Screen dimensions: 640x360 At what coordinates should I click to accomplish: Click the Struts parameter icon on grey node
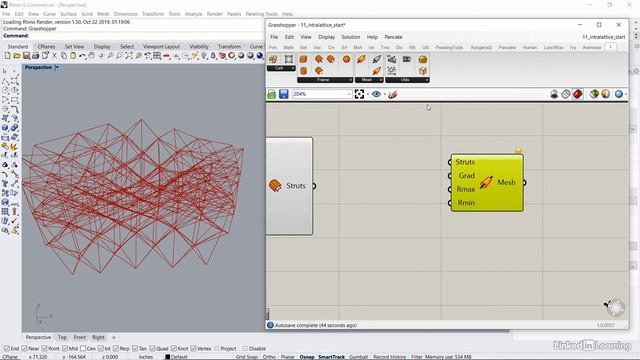pyautogui.click(x=276, y=186)
